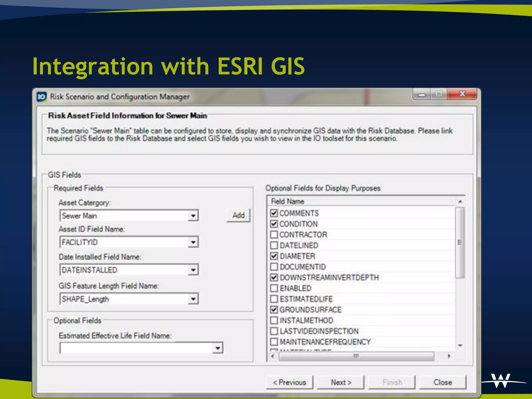This screenshot has width=532, height=399.
Task: Close the window with the red X
Action: click(x=462, y=94)
